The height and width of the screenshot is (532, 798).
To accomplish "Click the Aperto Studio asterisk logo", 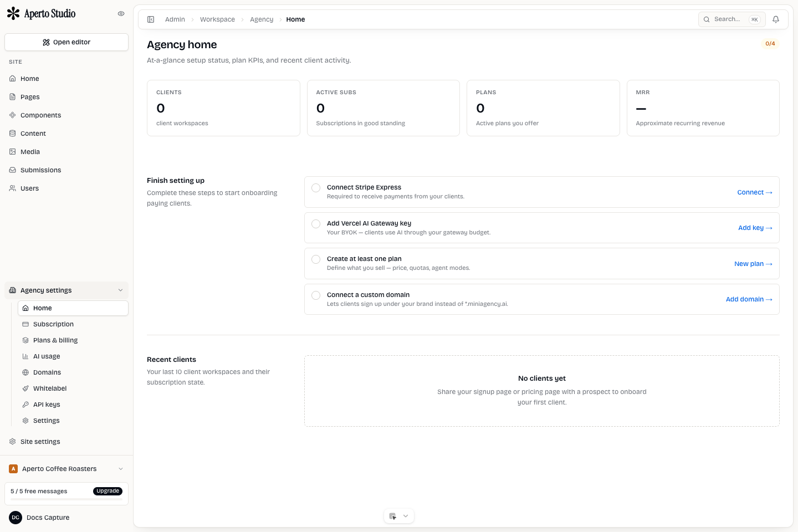I will 13,14.
